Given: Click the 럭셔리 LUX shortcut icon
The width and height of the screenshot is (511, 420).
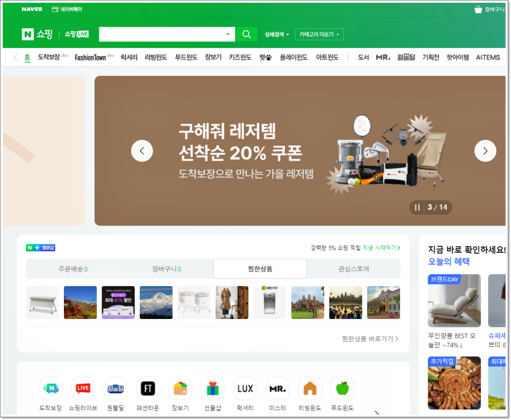Looking at the screenshot, I should pyautogui.click(x=245, y=388).
